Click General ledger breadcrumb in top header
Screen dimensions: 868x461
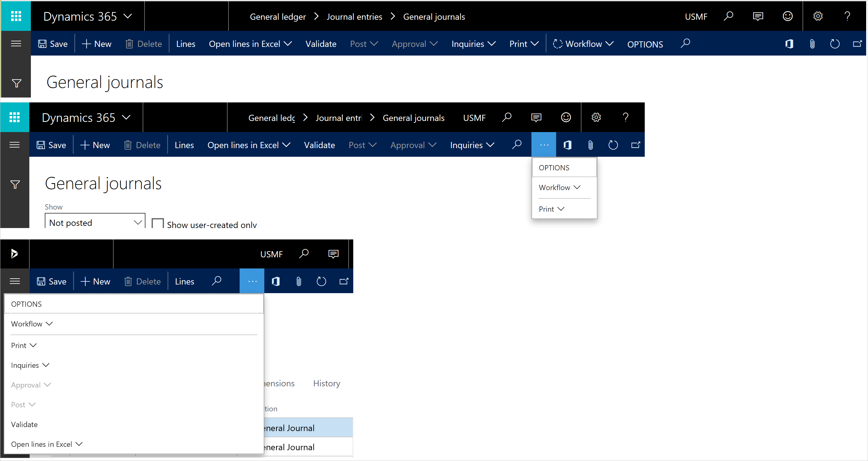[x=278, y=16]
